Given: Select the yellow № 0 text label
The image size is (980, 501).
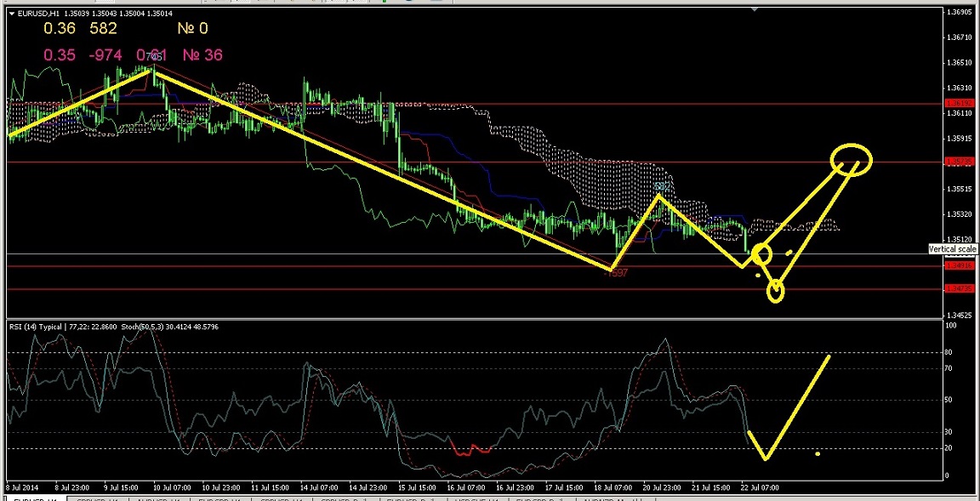Looking at the screenshot, I should pyautogui.click(x=192, y=29).
